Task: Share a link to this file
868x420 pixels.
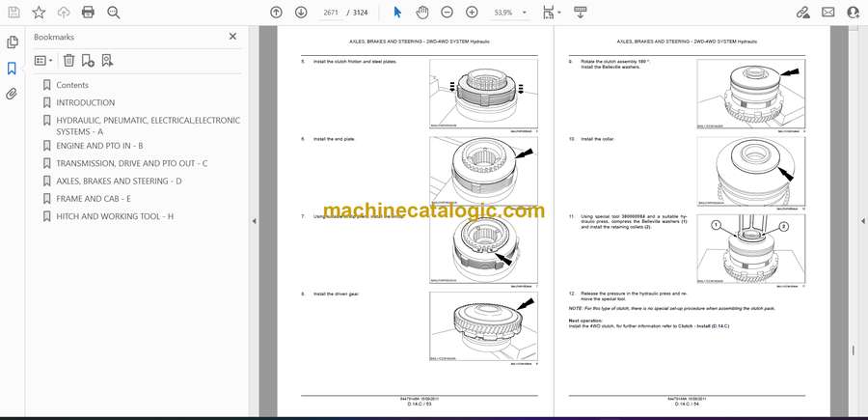Action: [802, 13]
